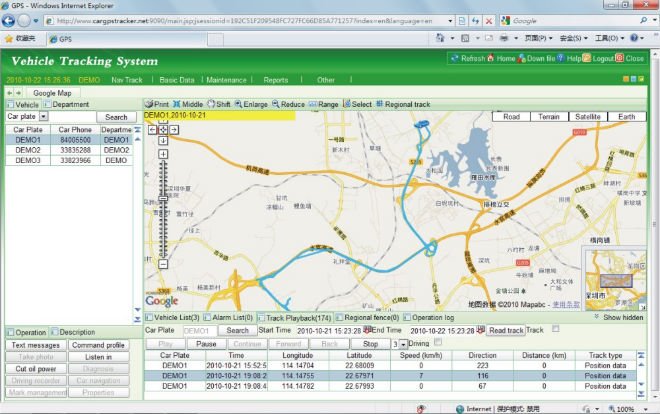
Task: Click the IE Favorites star icon
Action: tap(8, 39)
